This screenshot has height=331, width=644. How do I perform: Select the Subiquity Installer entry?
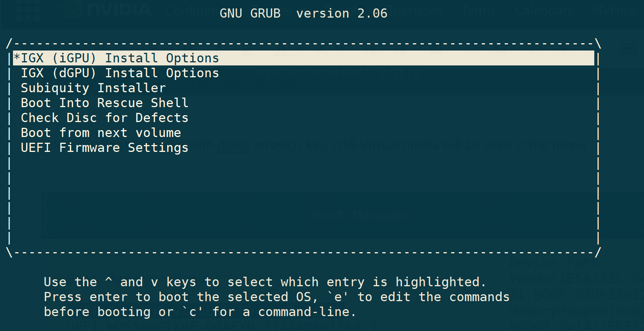coord(93,88)
